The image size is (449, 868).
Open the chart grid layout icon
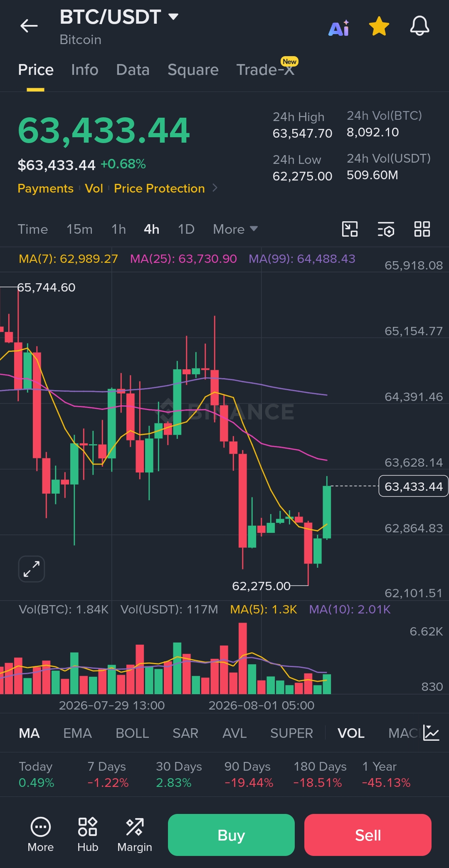(422, 229)
